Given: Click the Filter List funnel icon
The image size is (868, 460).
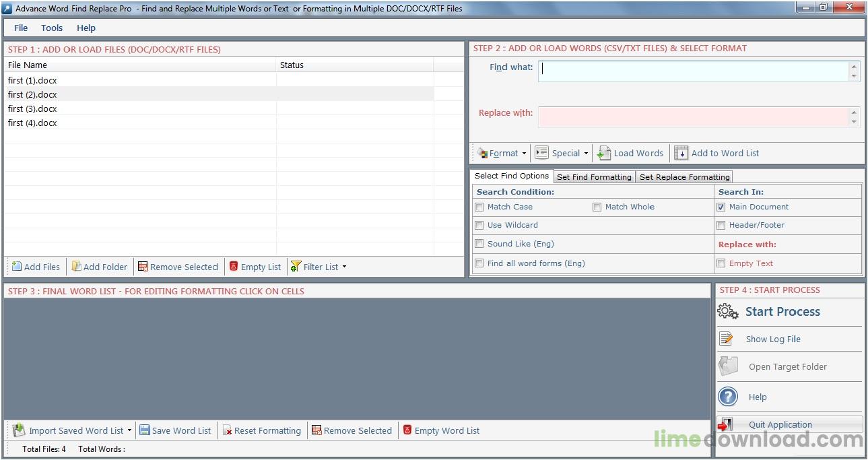Looking at the screenshot, I should click(296, 267).
